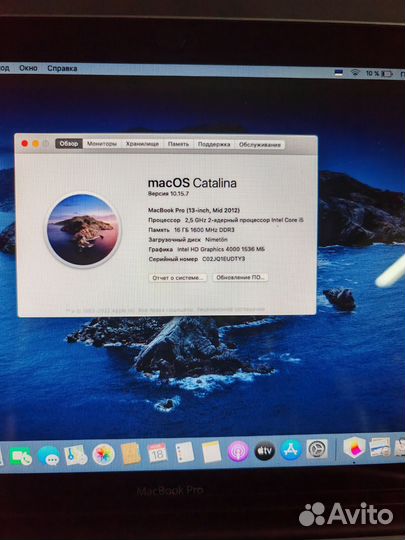Switch to the Хранилище tab

point(142,144)
